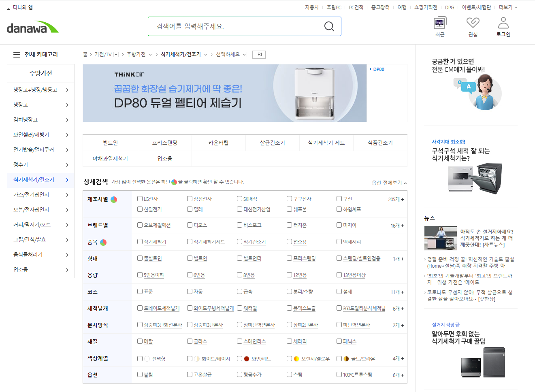Screen dimensions: 535x392
Task: Open the 주방가전 breadcrumb dropdown arrow
Action: click(150, 55)
